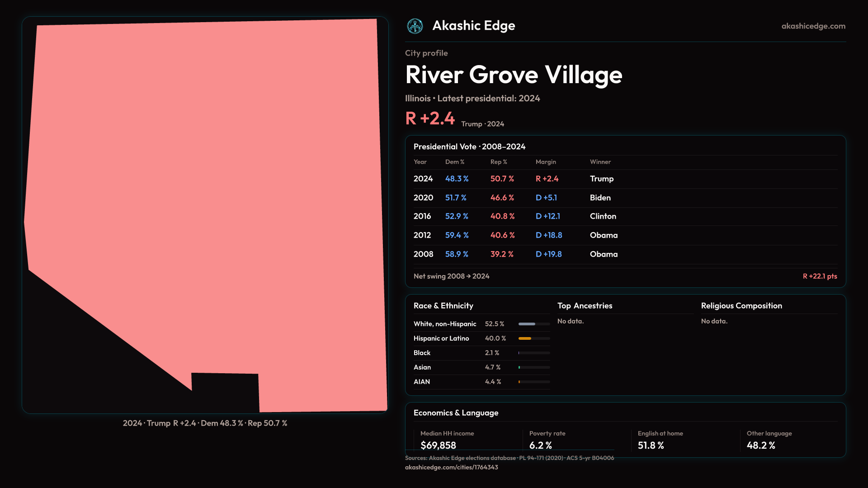Click the large R +2.4 headline margin
This screenshot has height=488, width=868.
(430, 118)
